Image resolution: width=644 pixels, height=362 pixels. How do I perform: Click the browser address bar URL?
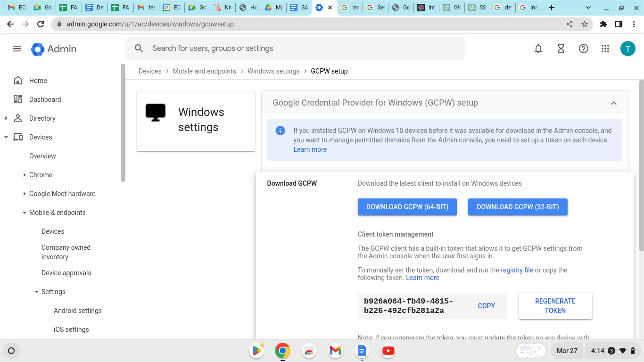[x=150, y=24]
